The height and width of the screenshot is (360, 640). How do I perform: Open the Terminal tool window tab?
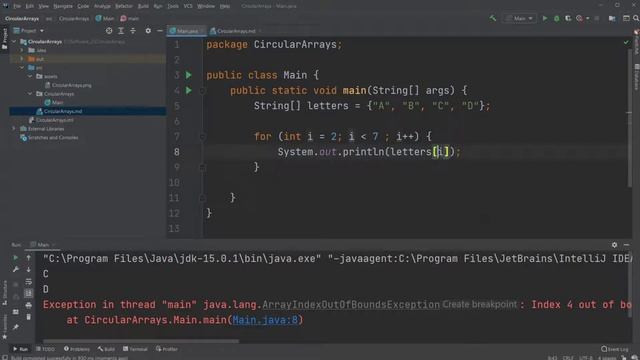pos(135,349)
